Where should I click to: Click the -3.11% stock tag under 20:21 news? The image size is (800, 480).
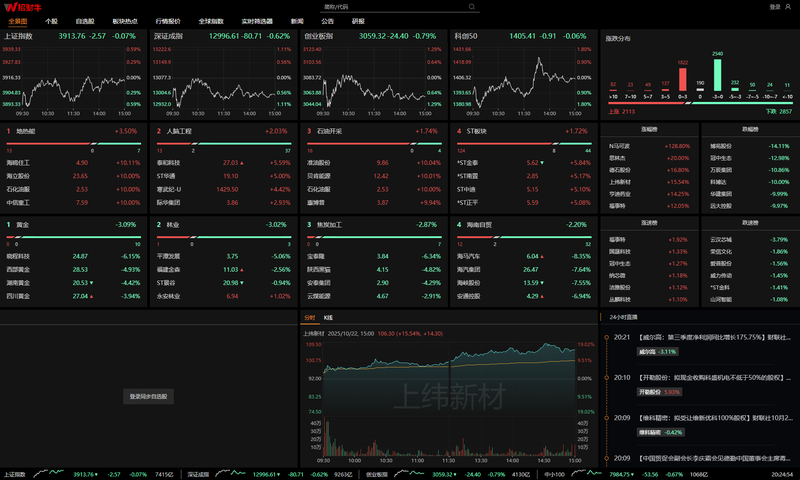[x=658, y=351]
